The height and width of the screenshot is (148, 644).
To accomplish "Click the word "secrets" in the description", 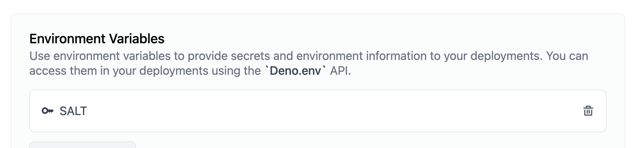I will click(250, 56).
